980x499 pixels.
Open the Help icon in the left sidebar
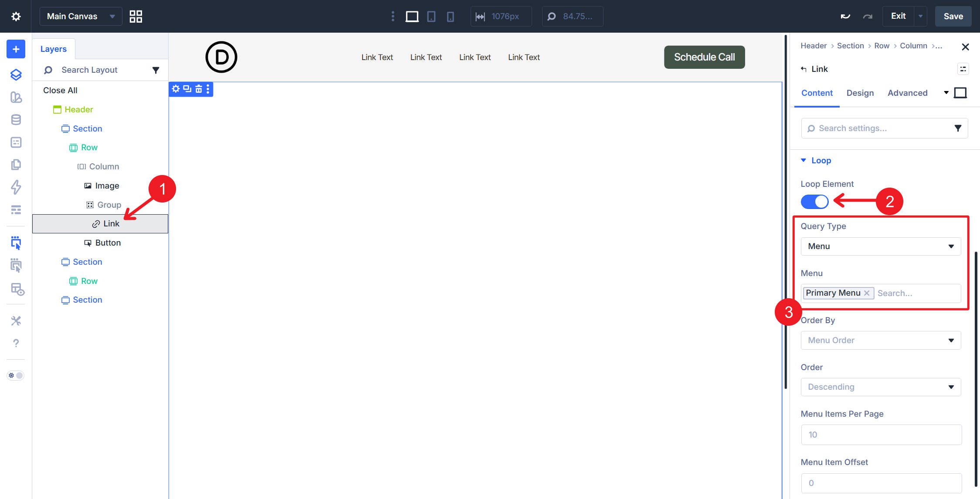[16, 343]
